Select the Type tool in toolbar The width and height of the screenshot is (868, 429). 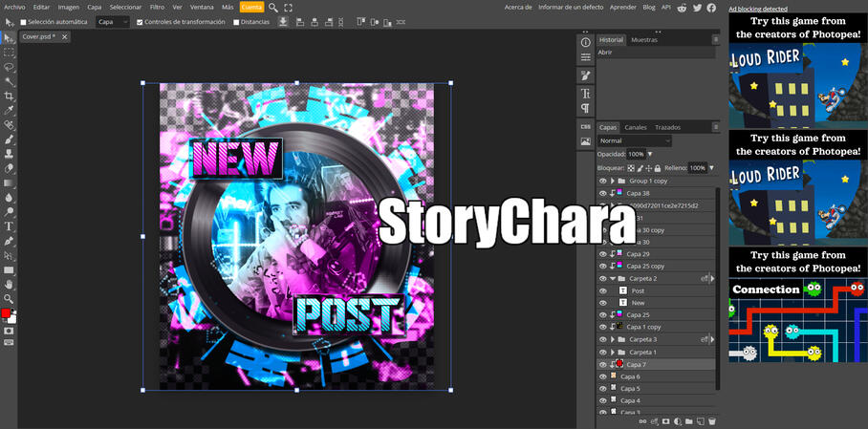[9, 226]
